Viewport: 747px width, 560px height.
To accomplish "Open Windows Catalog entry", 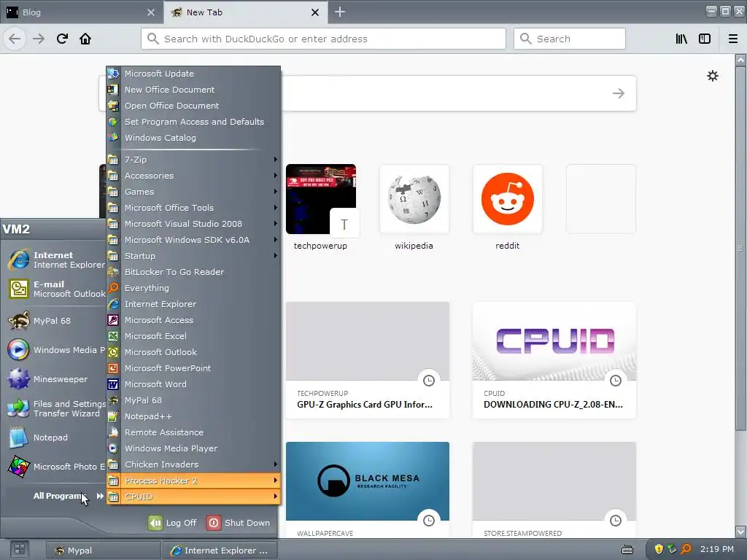I will (193, 138).
